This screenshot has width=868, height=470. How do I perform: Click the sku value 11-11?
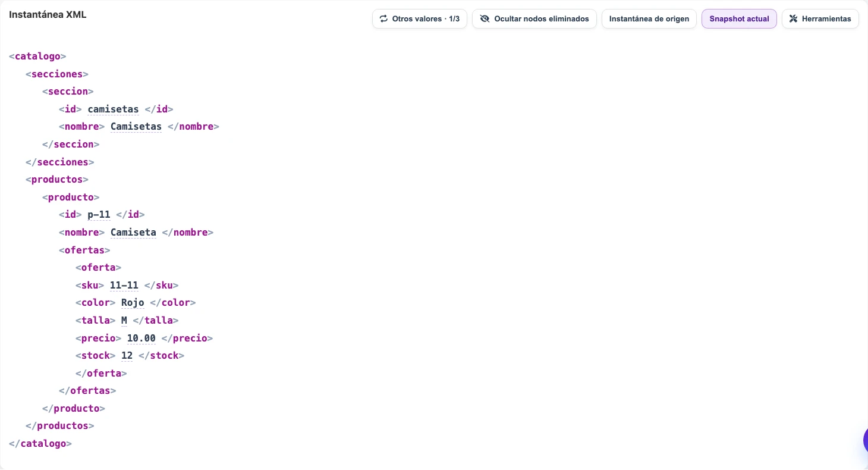coord(124,285)
